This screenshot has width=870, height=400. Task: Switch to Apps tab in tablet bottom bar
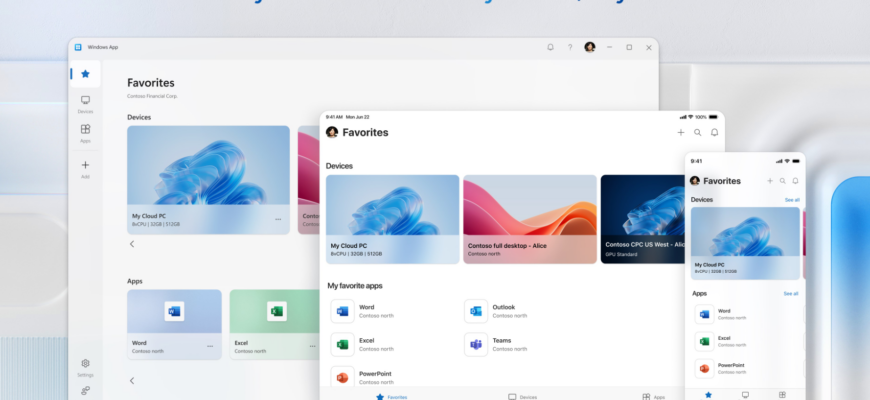click(654, 397)
